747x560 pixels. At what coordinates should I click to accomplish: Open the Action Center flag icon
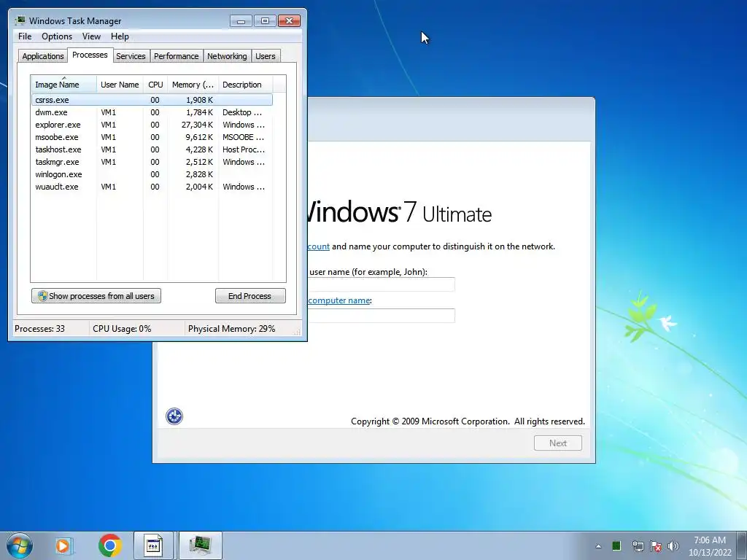656,546
